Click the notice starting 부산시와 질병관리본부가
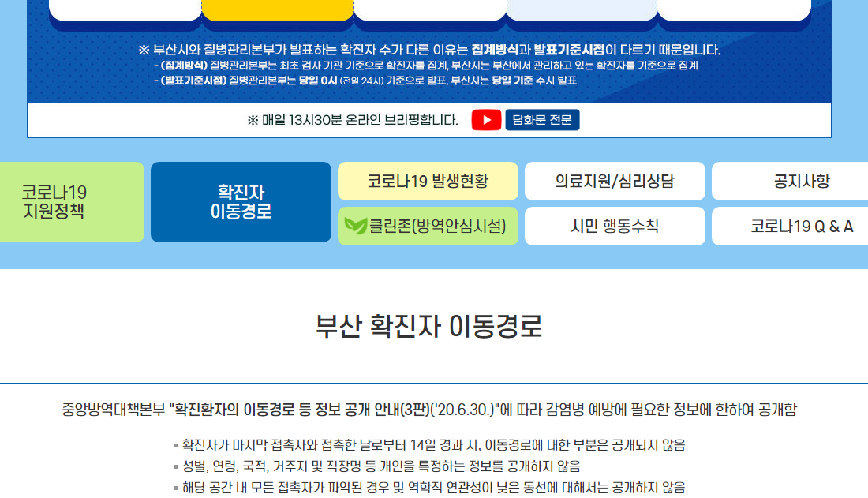868x498 pixels. pyautogui.click(x=429, y=50)
